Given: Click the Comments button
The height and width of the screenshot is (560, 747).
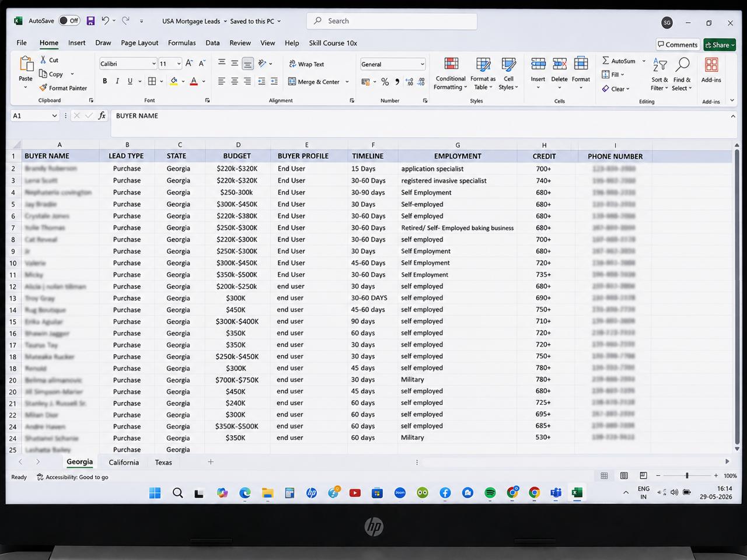Looking at the screenshot, I should (678, 44).
